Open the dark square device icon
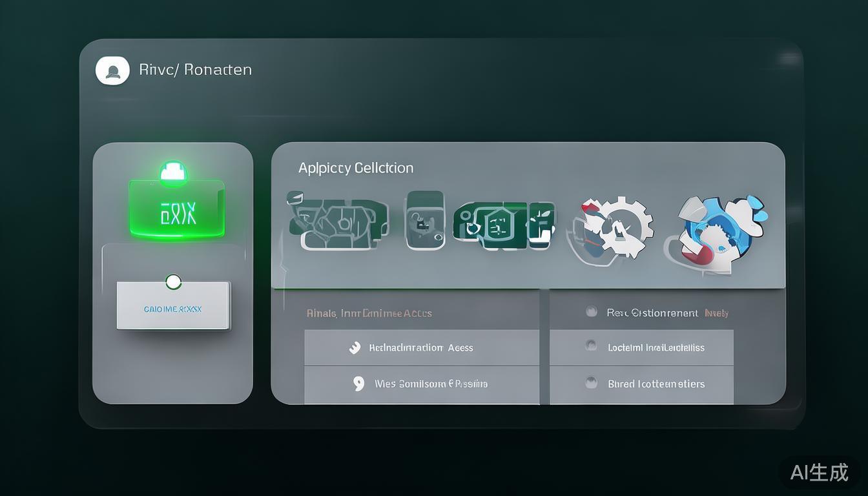 click(424, 220)
